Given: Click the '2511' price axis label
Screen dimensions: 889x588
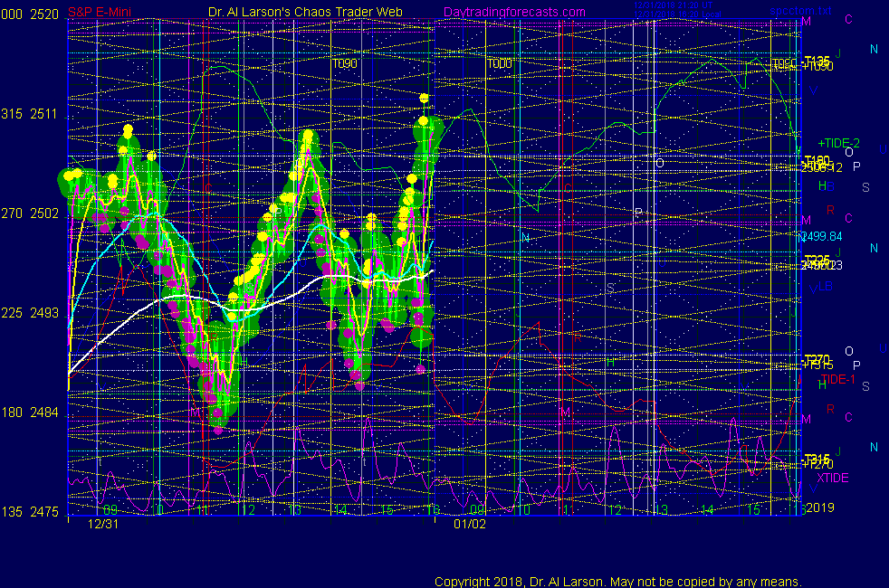Looking at the screenshot, I should [44, 114].
